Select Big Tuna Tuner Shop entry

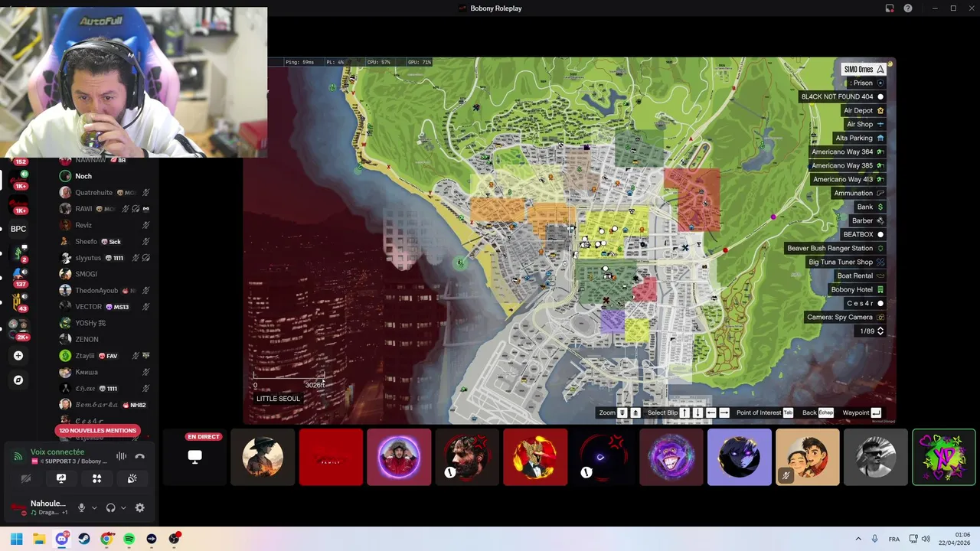[x=846, y=262]
